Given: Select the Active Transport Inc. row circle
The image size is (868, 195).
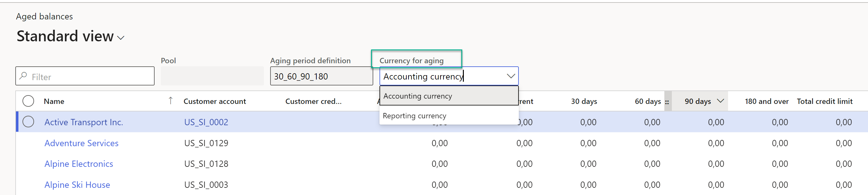Looking at the screenshot, I should pyautogui.click(x=28, y=122).
